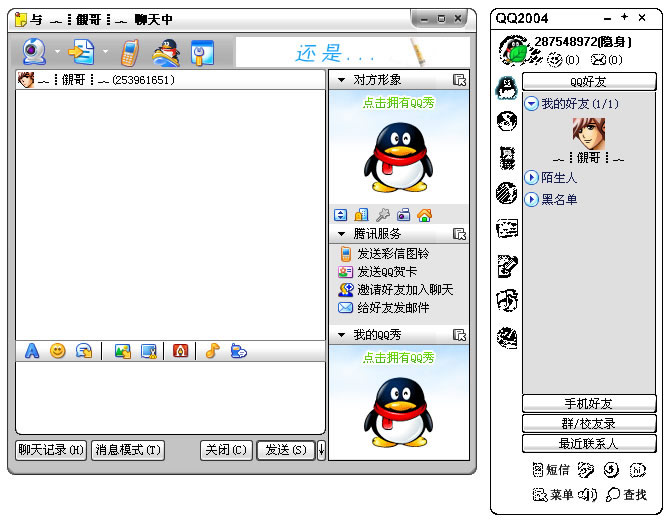This screenshot has width=671, height=521.
Task: Click the contact avatar in chat header
Action: pyautogui.click(x=26, y=80)
